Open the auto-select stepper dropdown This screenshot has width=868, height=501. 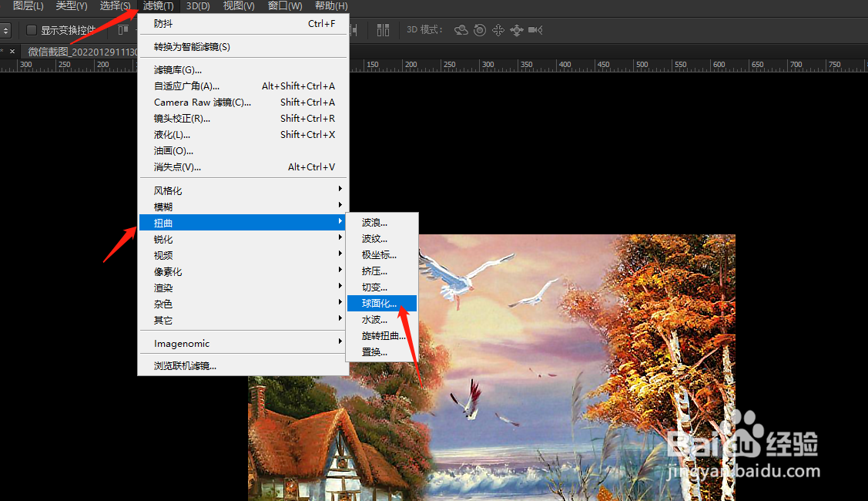click(x=5, y=30)
